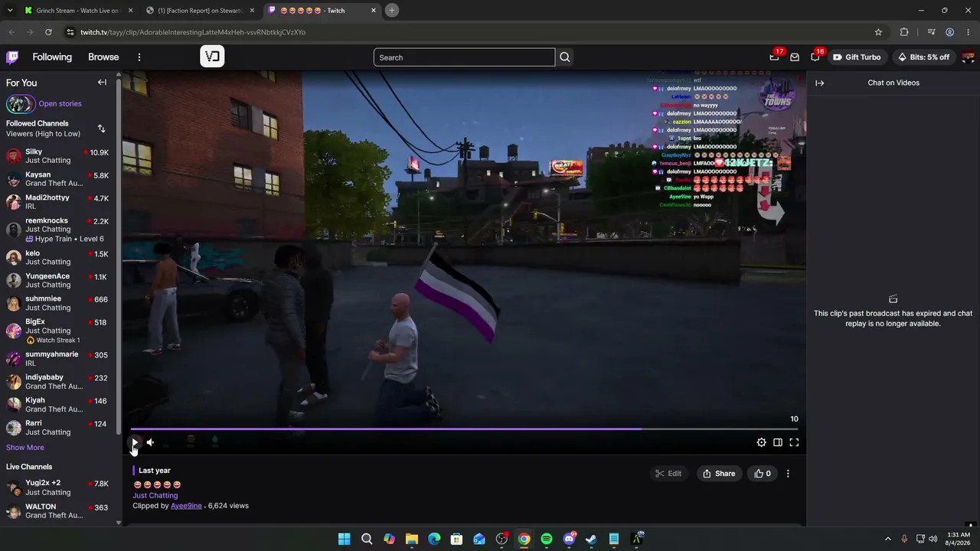Change followed channels sort order
The height and width of the screenshot is (551, 980).
101,129
